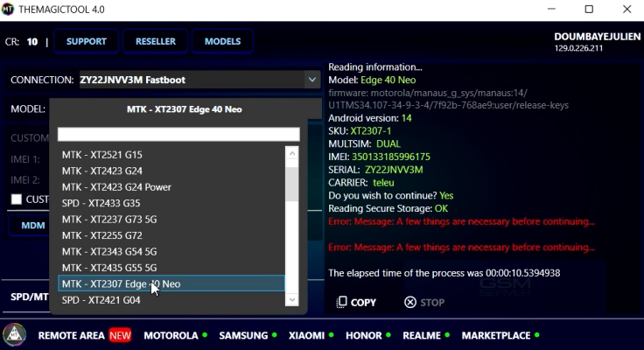
Task: Click the STOP process button
Action: click(x=424, y=303)
